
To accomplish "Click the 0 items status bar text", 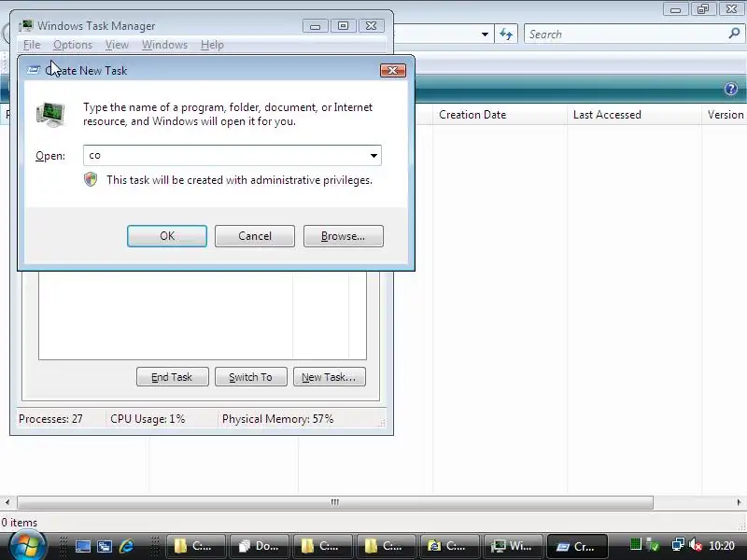I will (19, 523).
